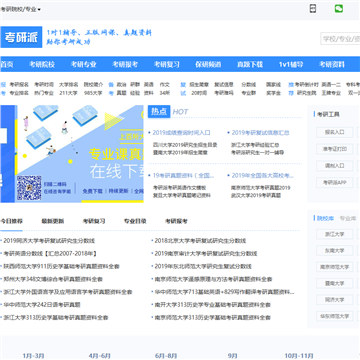Open 四川大学2019研究生招生目录 link
Screen dimensions: 360x360
coord(185,145)
